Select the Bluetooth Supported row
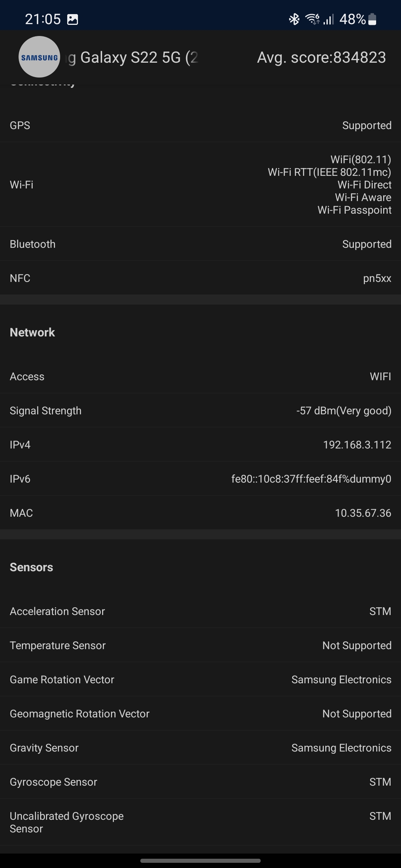 200,244
